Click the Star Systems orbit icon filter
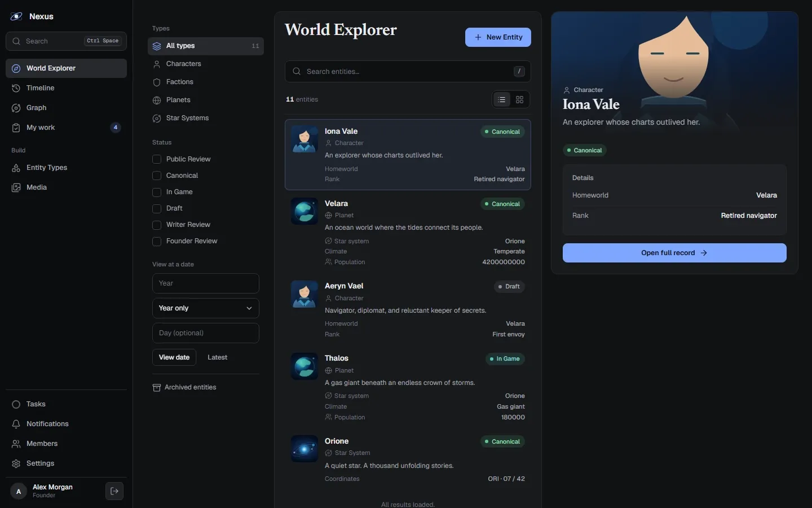This screenshot has width=812, height=508. (x=157, y=118)
